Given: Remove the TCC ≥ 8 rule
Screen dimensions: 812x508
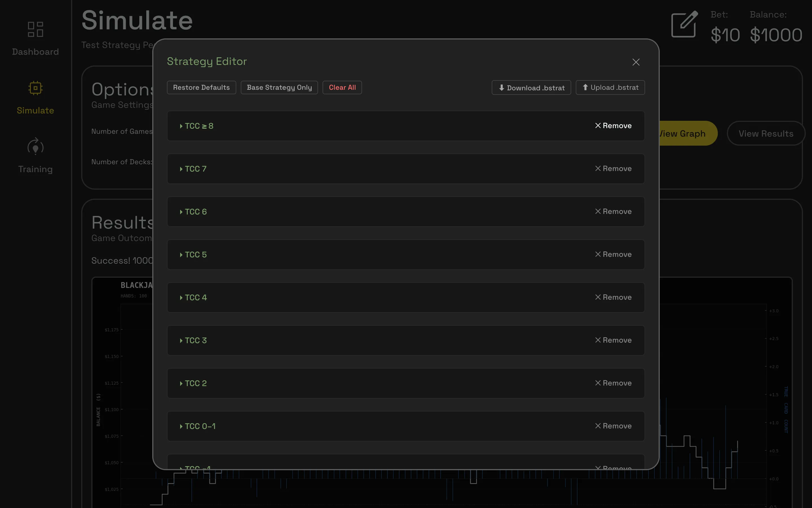Looking at the screenshot, I should (613, 126).
